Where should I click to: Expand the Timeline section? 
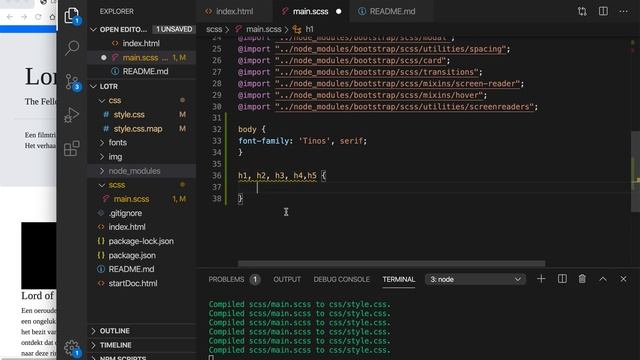click(142, 345)
